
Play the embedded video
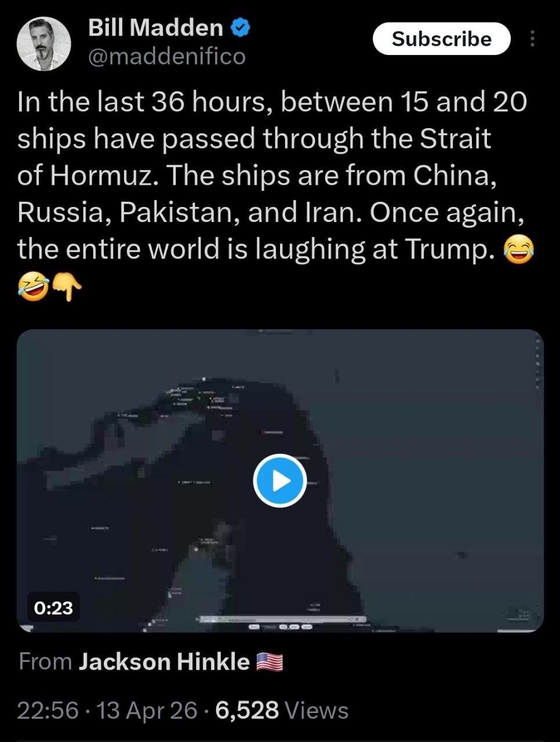pyautogui.click(x=280, y=481)
